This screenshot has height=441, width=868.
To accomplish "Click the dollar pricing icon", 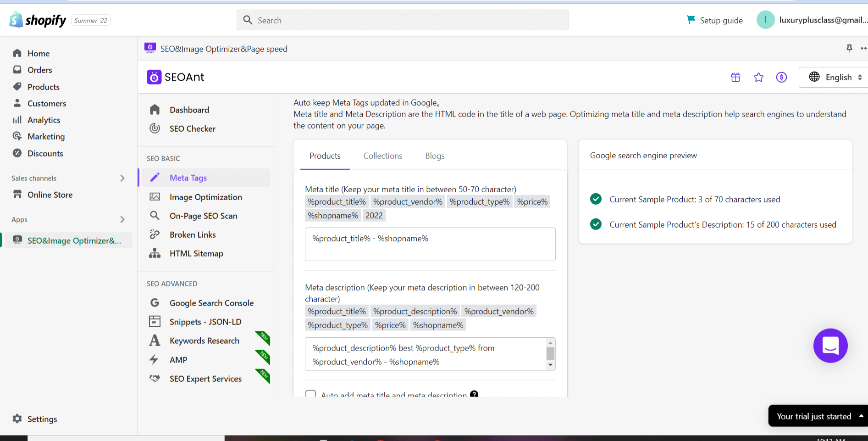I will pyautogui.click(x=781, y=77).
